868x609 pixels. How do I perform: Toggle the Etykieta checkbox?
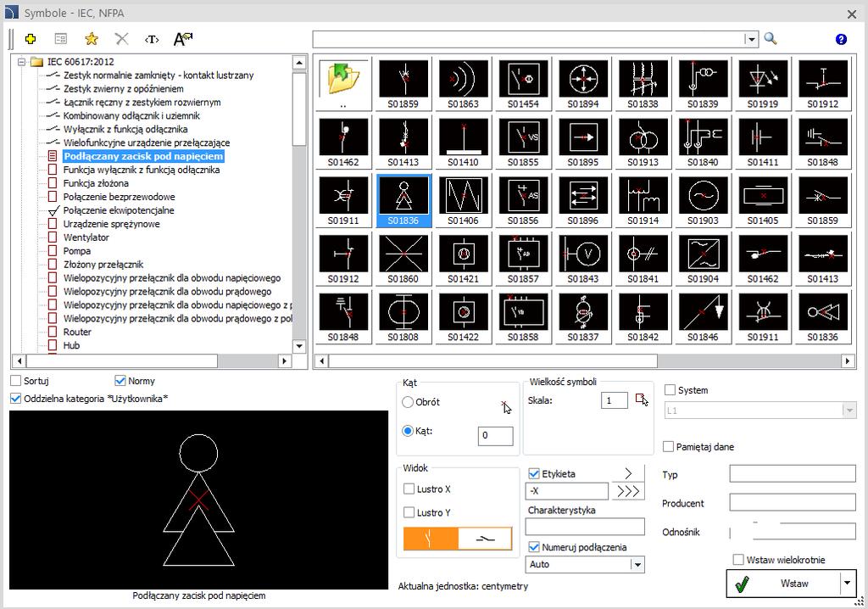(534, 474)
